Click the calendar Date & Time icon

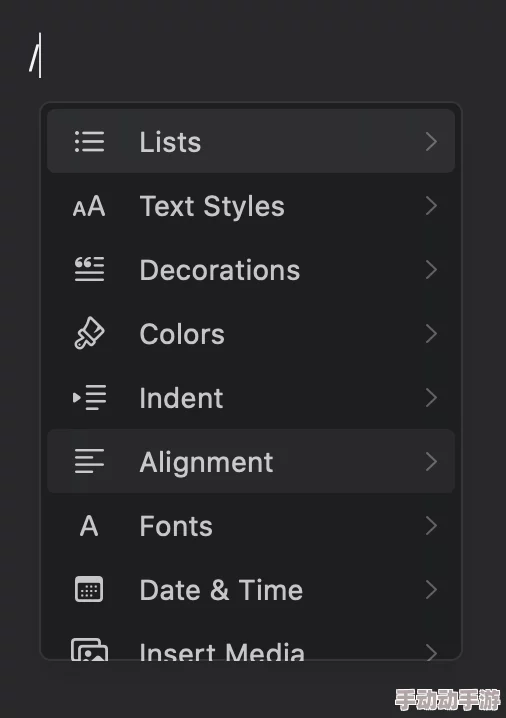[x=89, y=589]
